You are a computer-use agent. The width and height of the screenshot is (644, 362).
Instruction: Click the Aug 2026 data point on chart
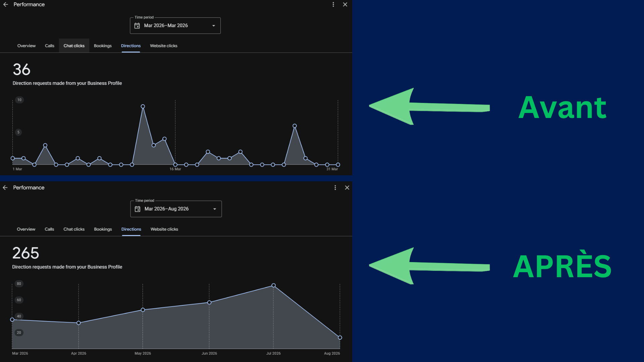coord(340,338)
